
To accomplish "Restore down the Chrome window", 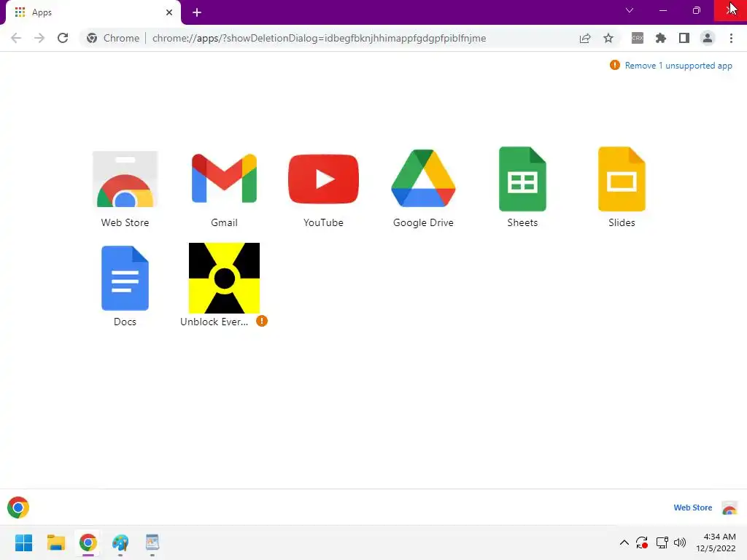I will (697, 10).
